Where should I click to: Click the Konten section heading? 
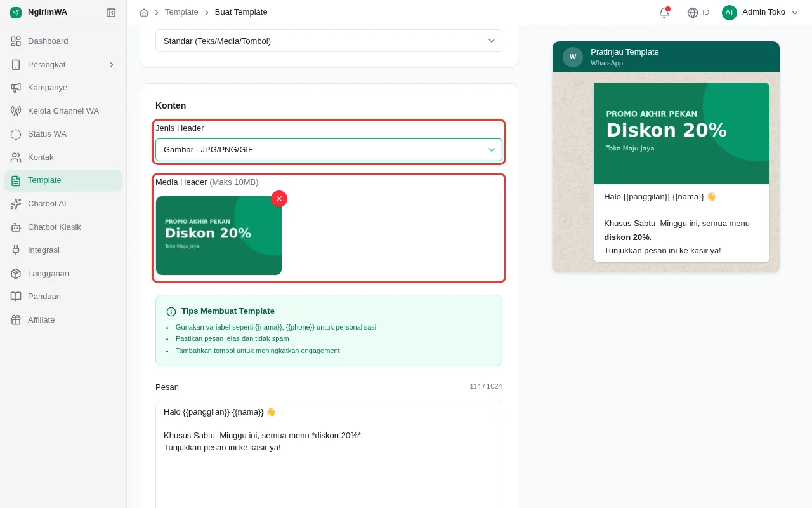[x=171, y=105]
